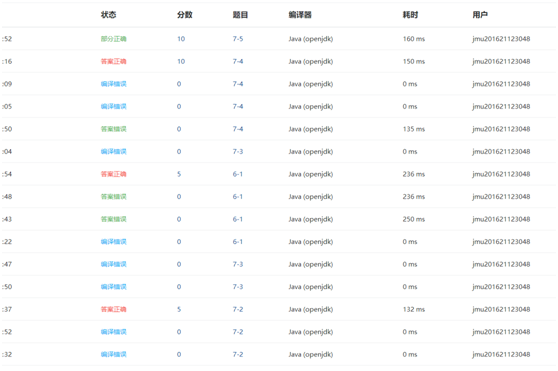Click score 5 in the :54 row
This screenshot has height=371, width=558.
(x=179, y=174)
